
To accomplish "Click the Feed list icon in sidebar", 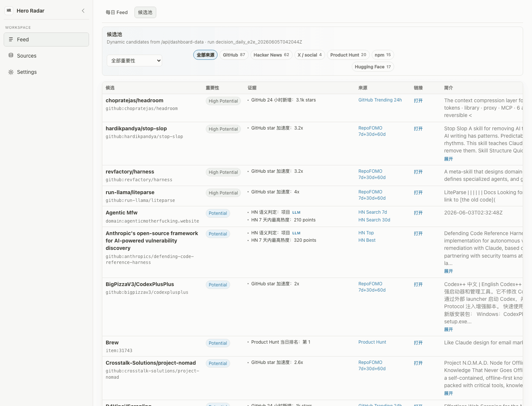I will point(11,39).
